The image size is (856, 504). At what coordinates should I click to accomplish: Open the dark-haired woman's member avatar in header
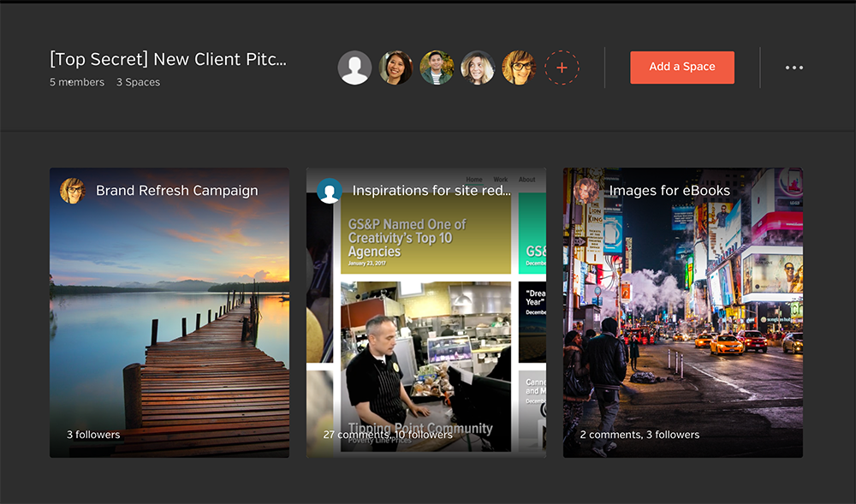click(395, 68)
